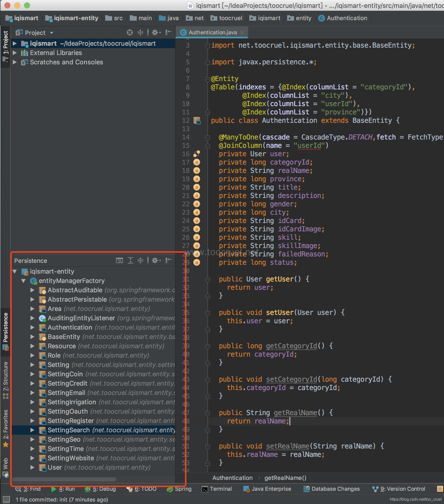Open the 4: Run tool window
This screenshot has height=504, width=444.
[63, 489]
